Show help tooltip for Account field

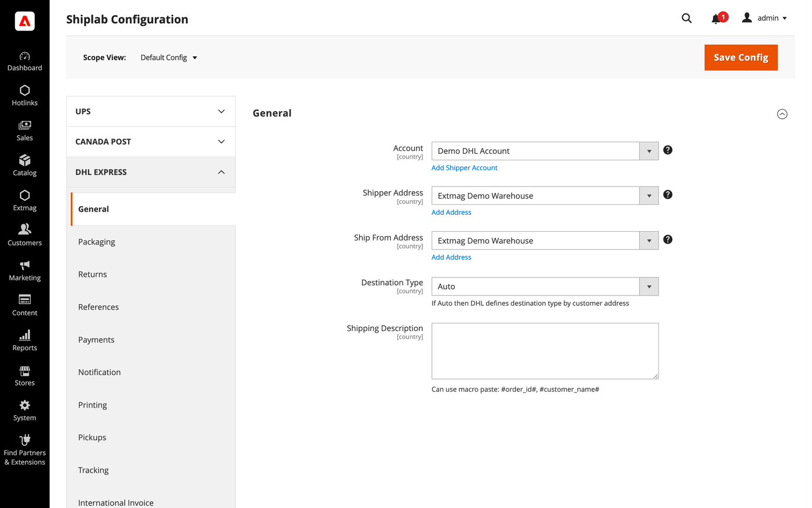[x=668, y=150]
